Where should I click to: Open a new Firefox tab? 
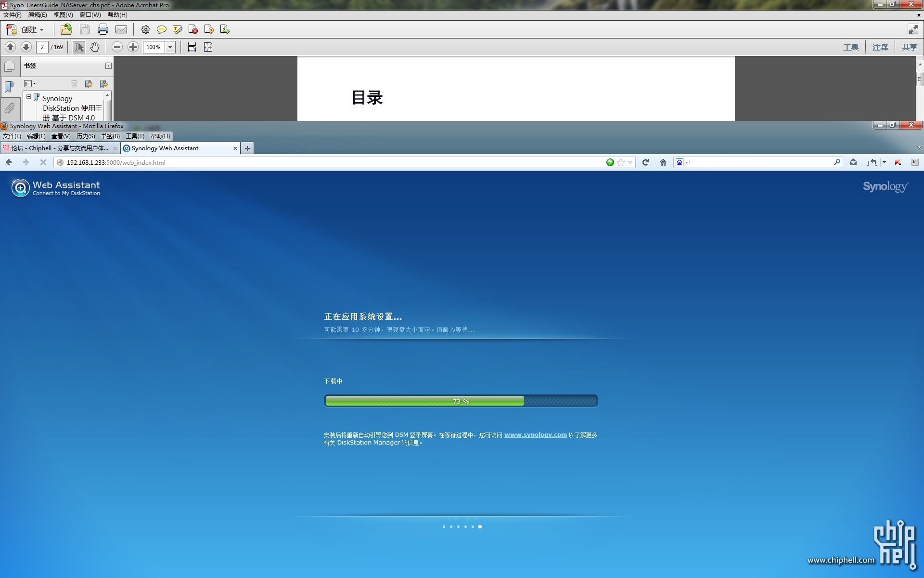click(247, 148)
